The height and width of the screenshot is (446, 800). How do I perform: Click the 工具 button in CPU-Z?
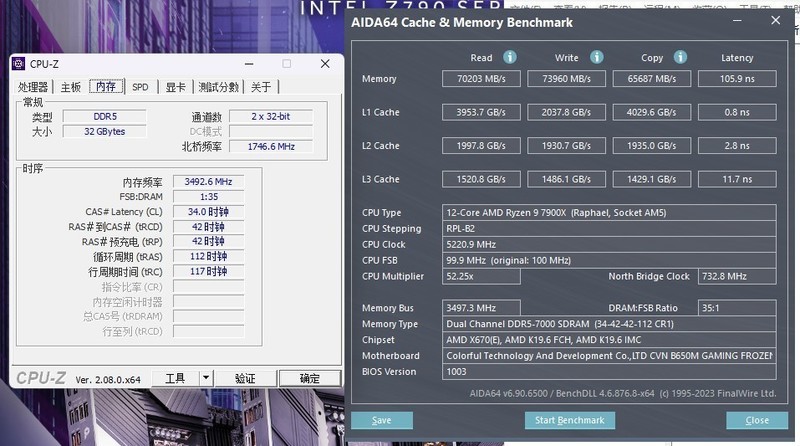click(175, 378)
